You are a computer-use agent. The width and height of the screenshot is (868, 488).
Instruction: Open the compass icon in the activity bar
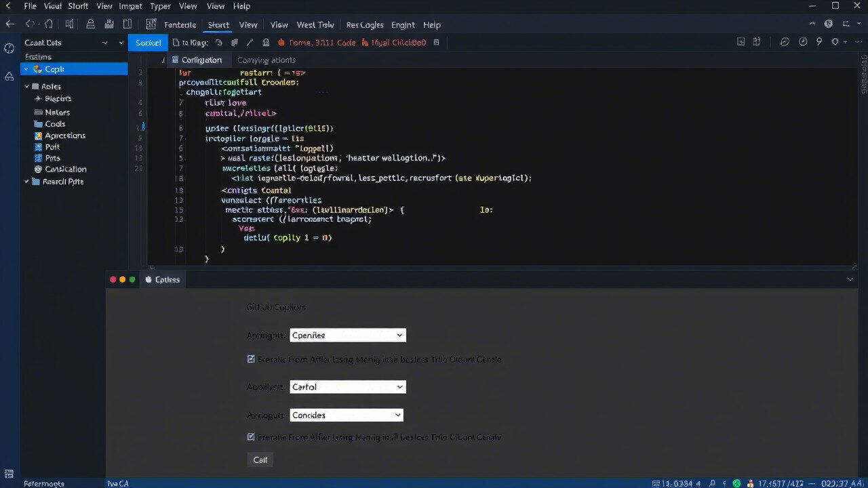(x=9, y=48)
